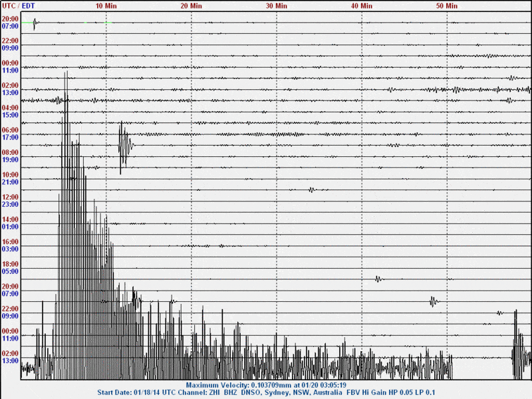Click the "14:00" UTC time label
Screen dimensions: 532x399
point(10,219)
